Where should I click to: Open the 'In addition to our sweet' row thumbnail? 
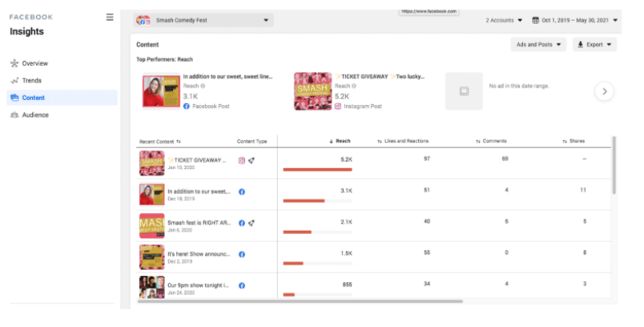[152, 194]
